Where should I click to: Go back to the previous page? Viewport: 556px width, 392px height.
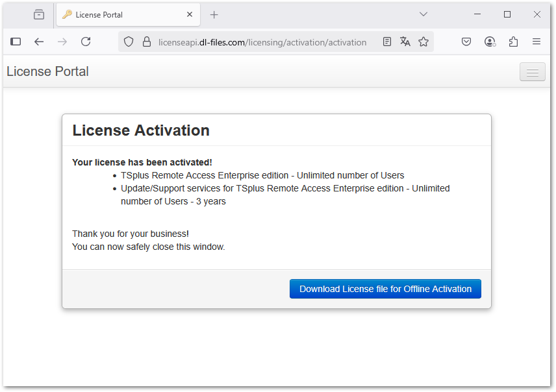[39, 42]
